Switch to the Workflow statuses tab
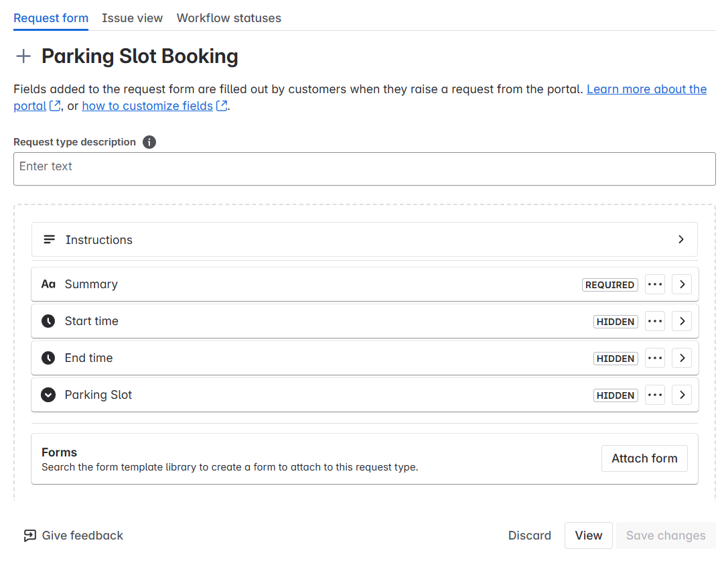Screen dimensions: 728x561 [229, 18]
